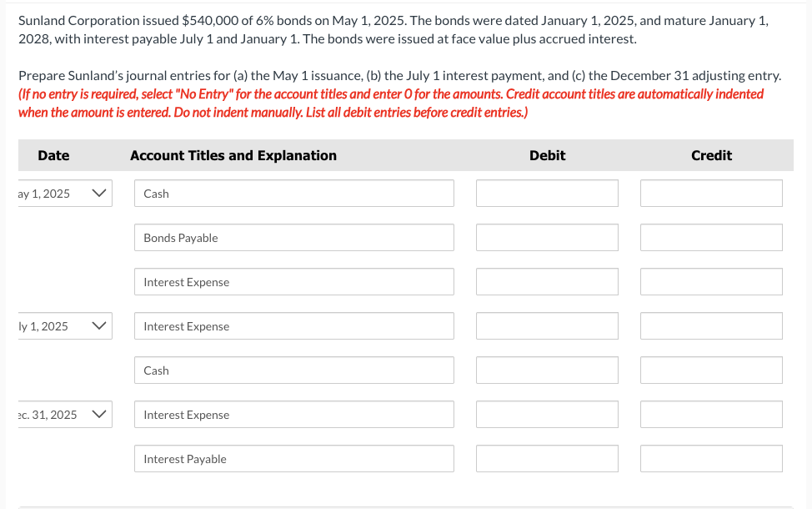Click the Interest Expense field for July 1
The height and width of the screenshot is (509, 812).
pos(293,325)
